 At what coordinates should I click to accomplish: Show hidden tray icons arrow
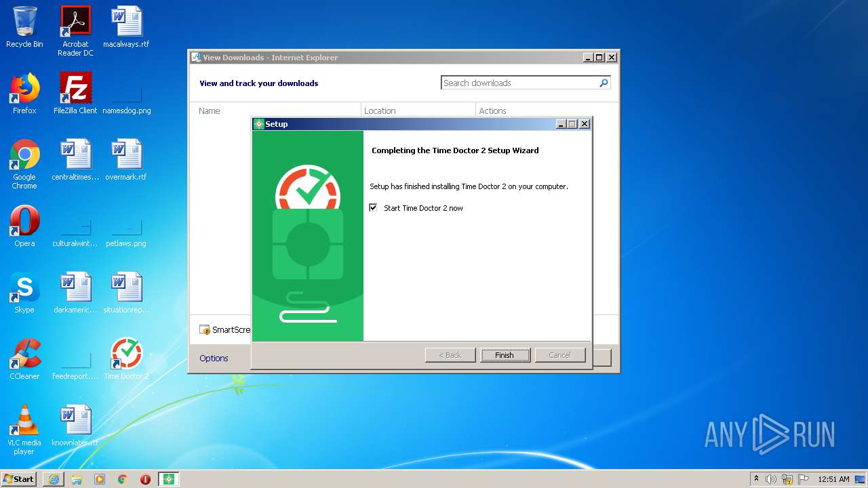pos(757,479)
